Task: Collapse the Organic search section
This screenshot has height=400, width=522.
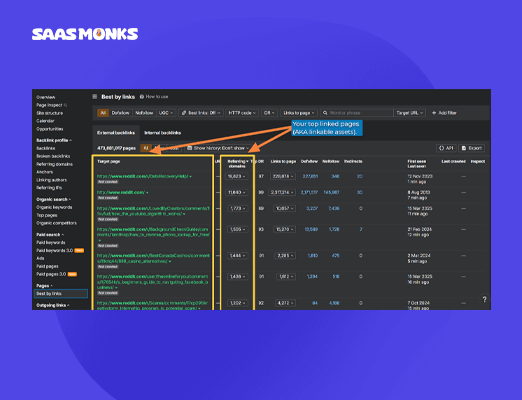Action: pyautogui.click(x=53, y=199)
